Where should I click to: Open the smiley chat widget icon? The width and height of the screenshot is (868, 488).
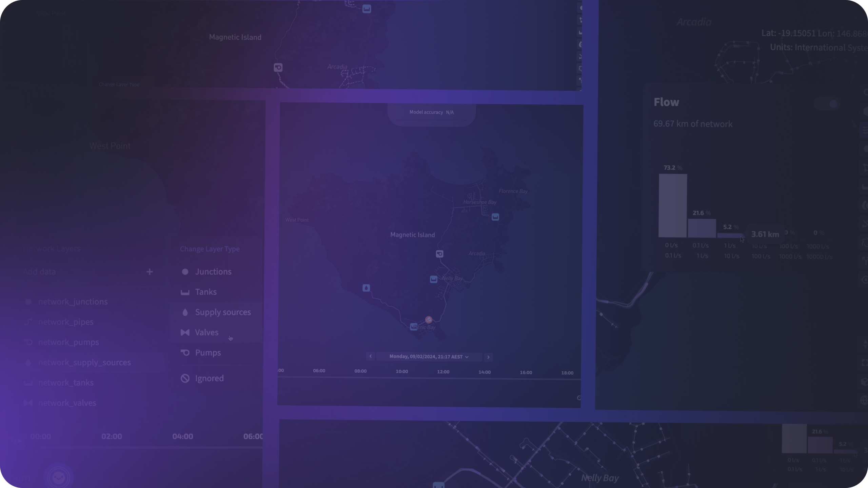tap(58, 477)
